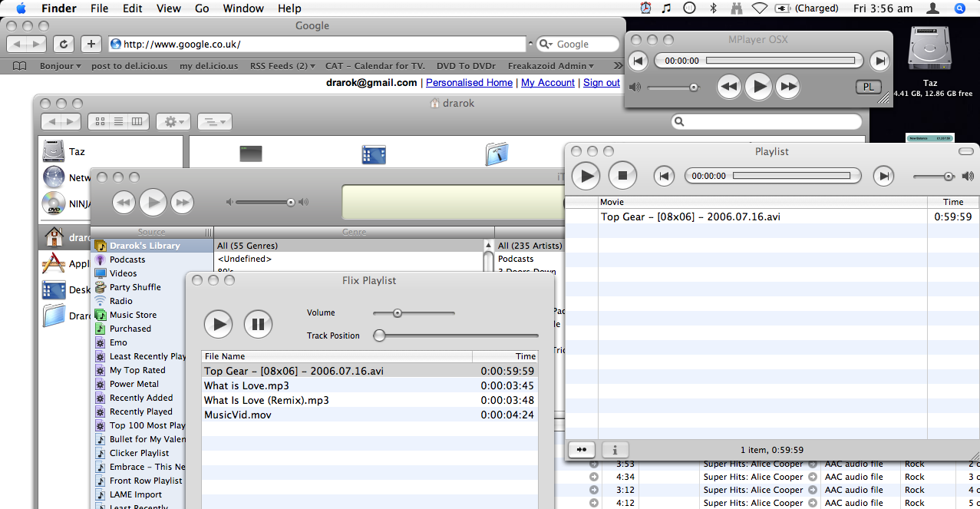
Task: Click the stop button in Playlist window
Action: [623, 176]
